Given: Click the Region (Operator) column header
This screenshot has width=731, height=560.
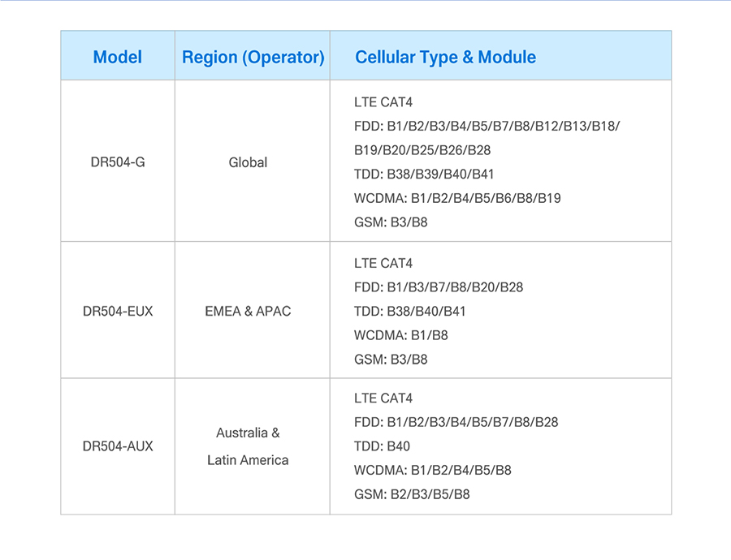Looking at the screenshot, I should coord(253,57).
